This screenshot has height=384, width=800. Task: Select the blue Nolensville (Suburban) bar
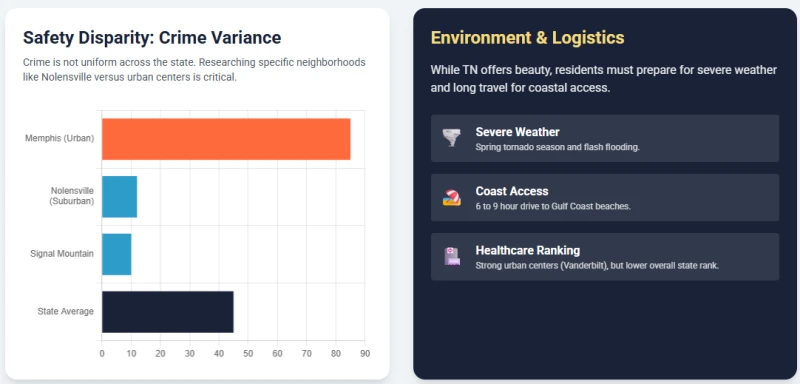119,196
